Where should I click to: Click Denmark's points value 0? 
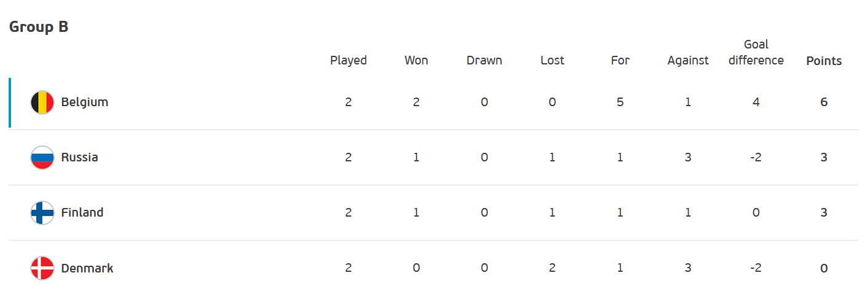point(824,268)
